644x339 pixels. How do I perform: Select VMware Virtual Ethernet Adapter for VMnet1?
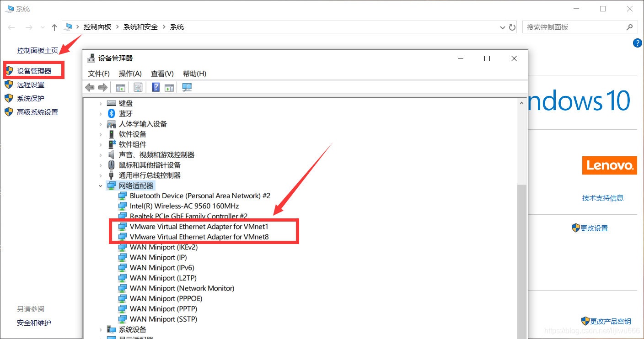pyautogui.click(x=199, y=226)
